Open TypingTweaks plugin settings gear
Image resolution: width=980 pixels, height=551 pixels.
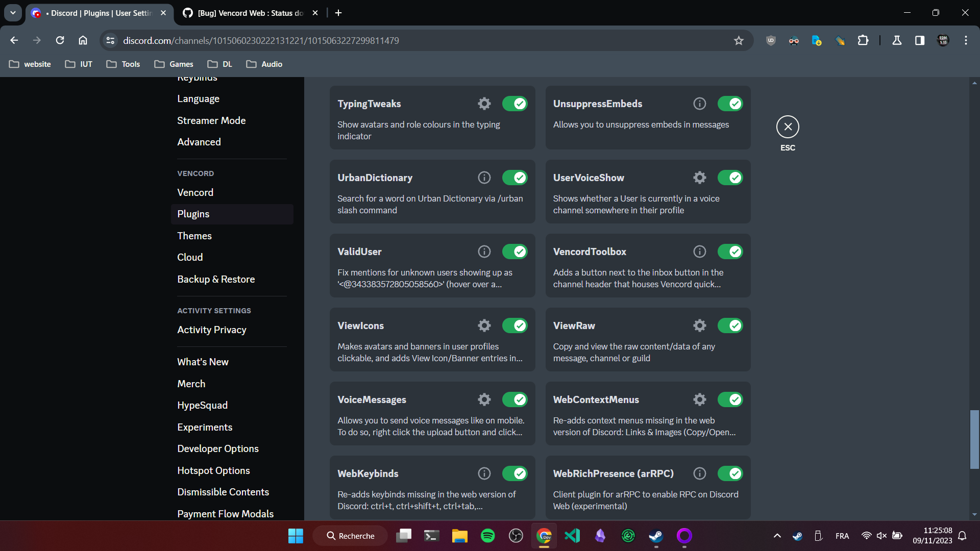pos(484,103)
